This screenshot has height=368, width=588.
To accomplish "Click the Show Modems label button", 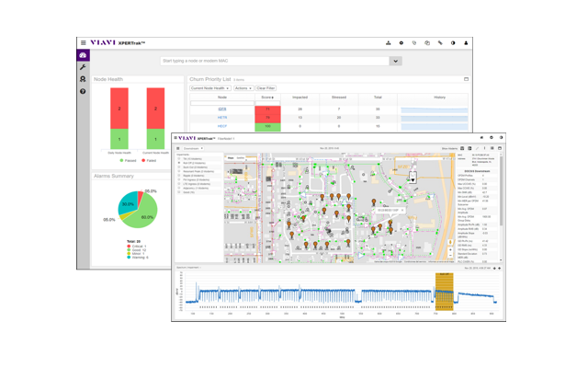I will click(x=449, y=148).
